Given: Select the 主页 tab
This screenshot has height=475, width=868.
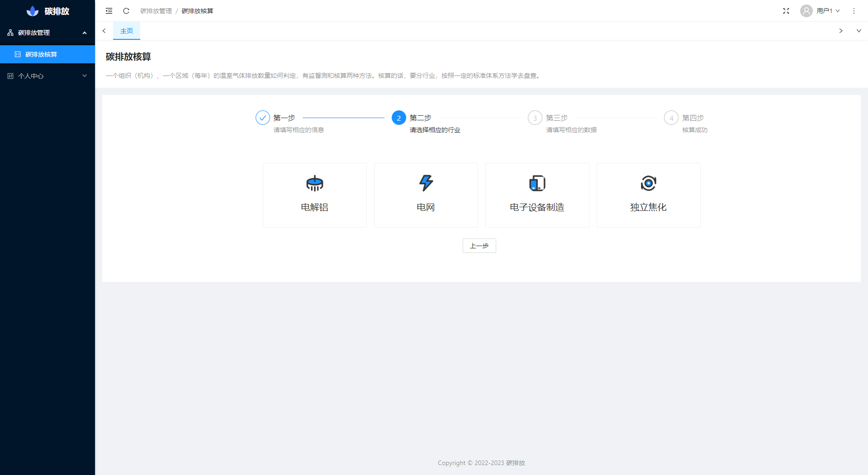Looking at the screenshot, I should click(x=127, y=31).
